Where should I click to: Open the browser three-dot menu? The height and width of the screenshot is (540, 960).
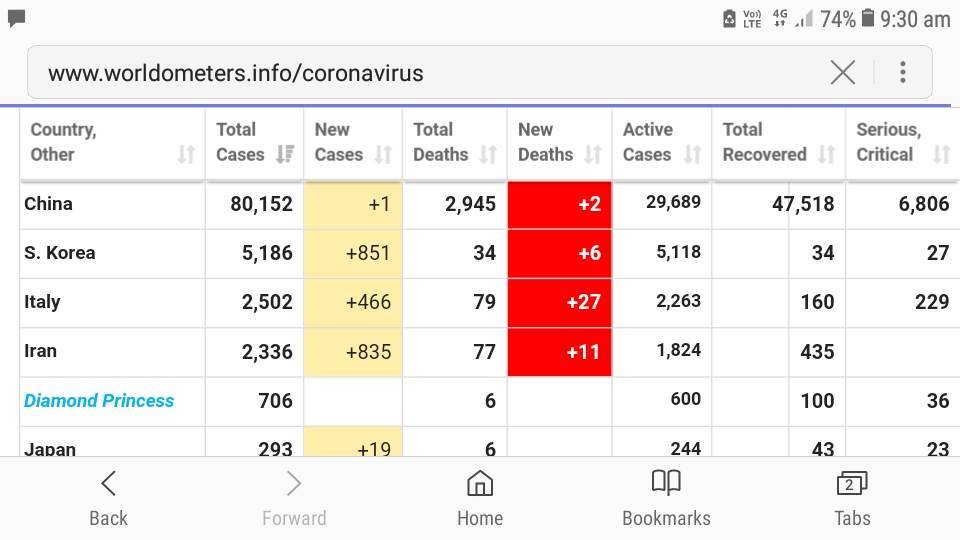coord(902,72)
